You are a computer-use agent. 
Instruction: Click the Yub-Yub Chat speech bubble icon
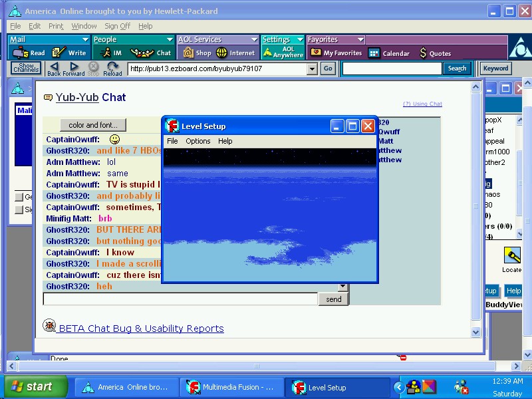pyautogui.click(x=48, y=98)
